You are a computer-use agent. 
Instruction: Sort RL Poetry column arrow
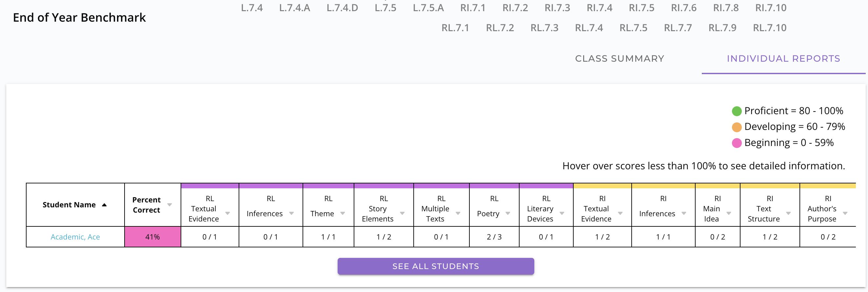point(508,214)
